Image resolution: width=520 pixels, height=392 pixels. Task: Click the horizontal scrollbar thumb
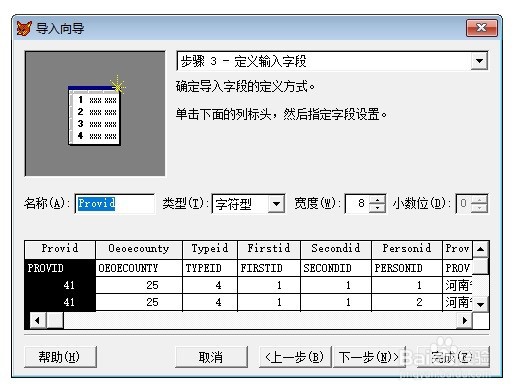(x=55, y=321)
